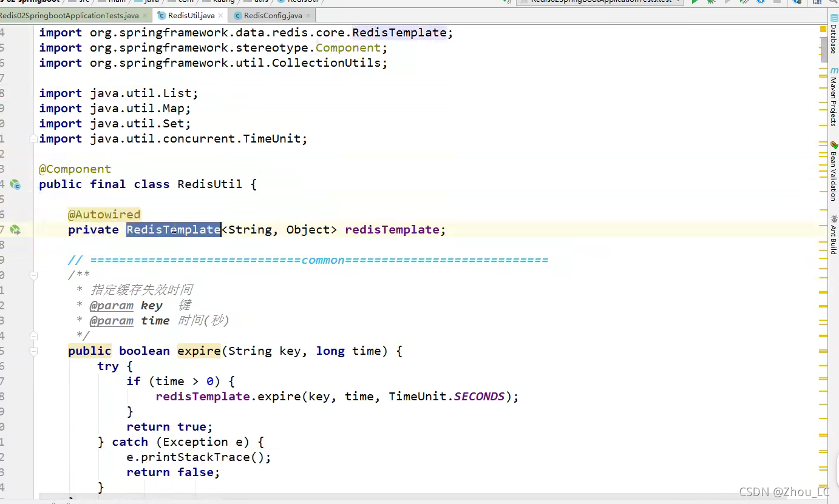Collapse the import block using fold marker by TimeUnit import

coord(33,139)
